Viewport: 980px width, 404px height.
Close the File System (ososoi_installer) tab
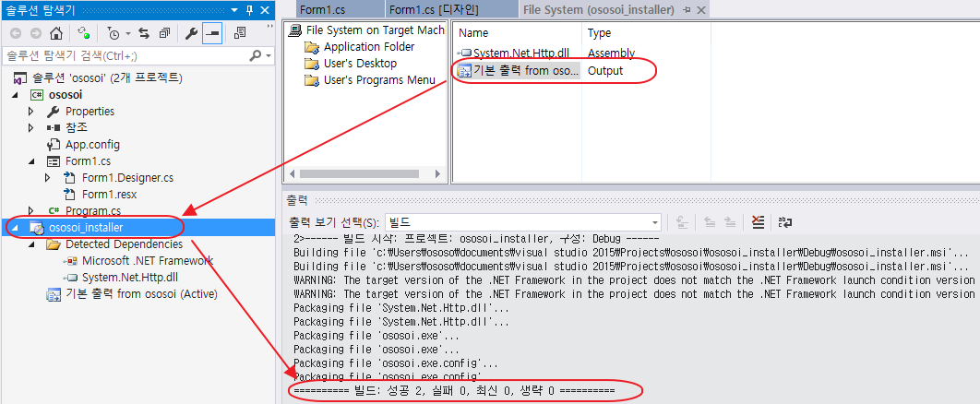[701, 10]
